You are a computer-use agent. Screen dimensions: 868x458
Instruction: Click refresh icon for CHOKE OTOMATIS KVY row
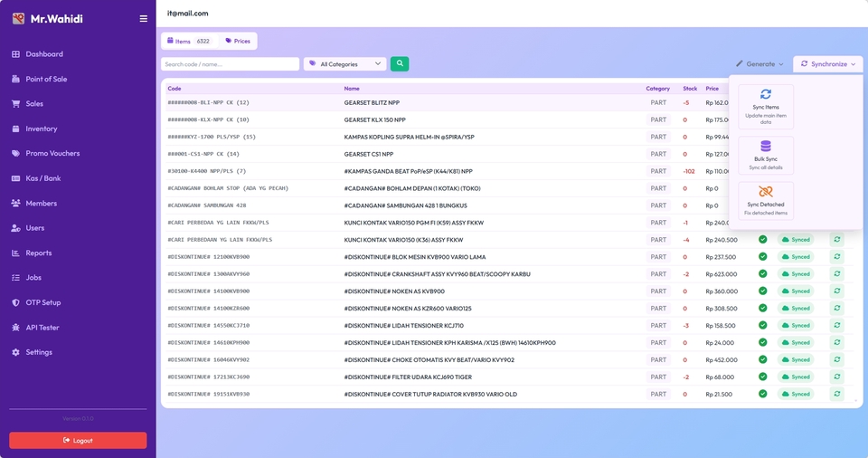coord(837,360)
